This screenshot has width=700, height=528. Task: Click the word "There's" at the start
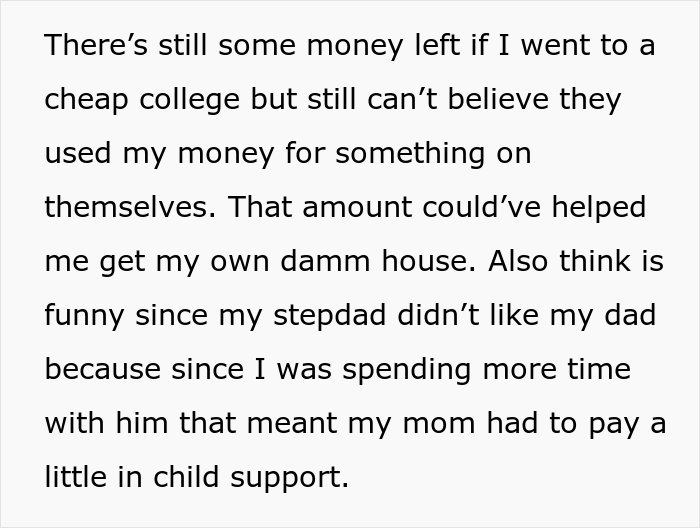95,46
